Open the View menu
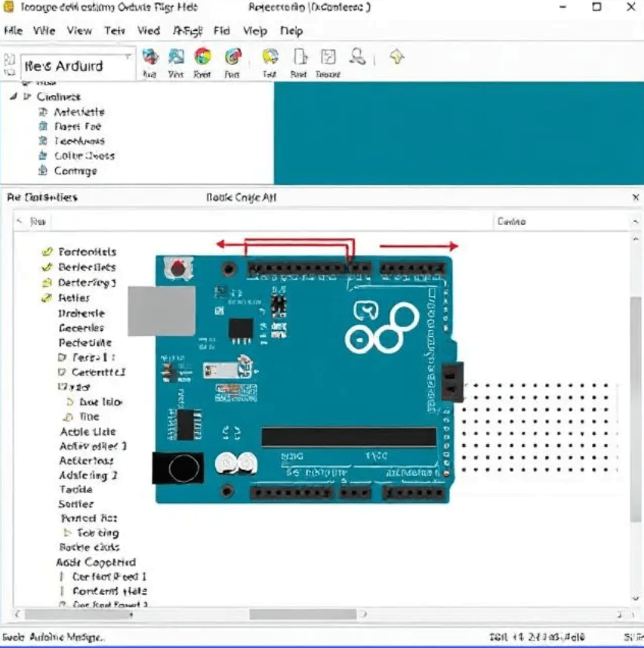This screenshot has height=648, width=644. click(x=79, y=31)
